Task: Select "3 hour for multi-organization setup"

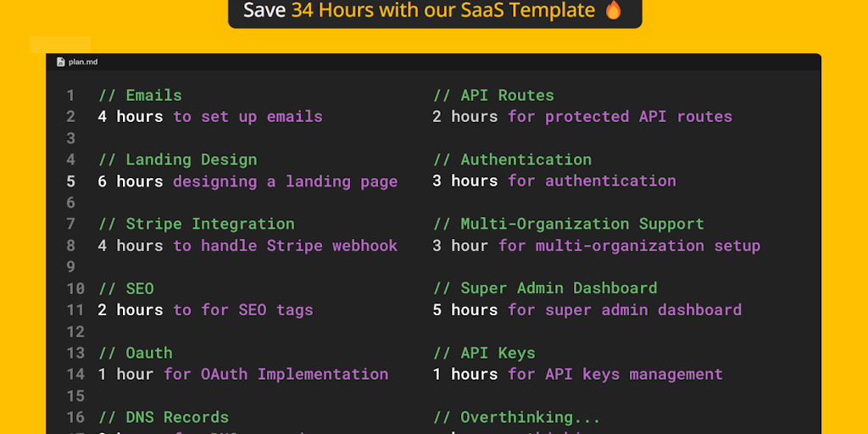Action: 596,246
